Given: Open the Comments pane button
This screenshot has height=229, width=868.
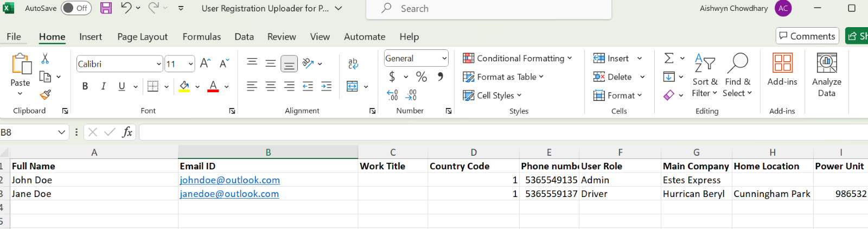Looking at the screenshot, I should (807, 36).
